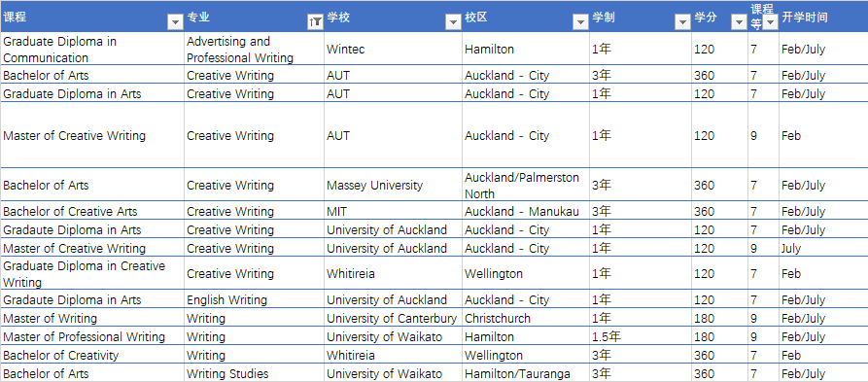This screenshot has width=868, height=382.
Task: Open the 学分 column filter arrow
Action: 739,22
